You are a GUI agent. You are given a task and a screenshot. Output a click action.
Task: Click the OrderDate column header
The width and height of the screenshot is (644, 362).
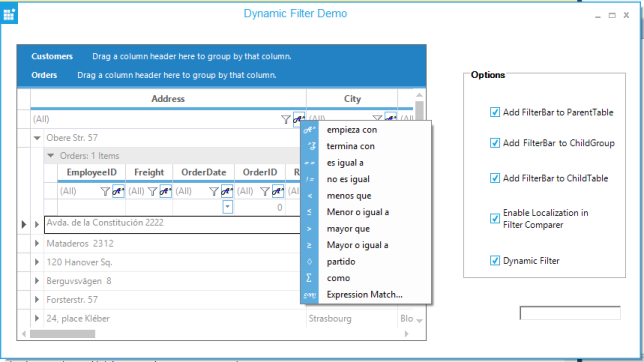(x=204, y=173)
